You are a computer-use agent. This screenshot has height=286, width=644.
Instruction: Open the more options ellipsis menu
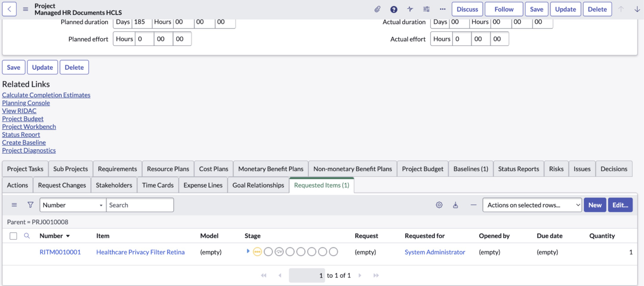coord(442,9)
